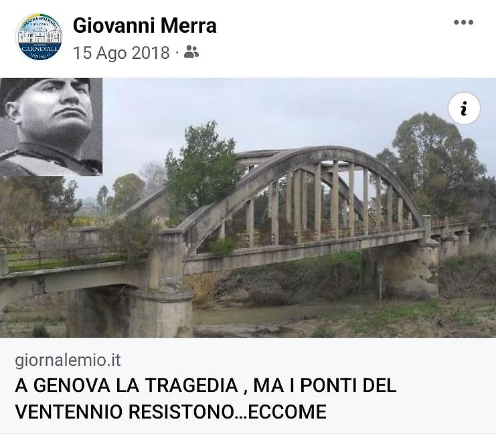Open the bridge photo link preview
The width and height of the screenshot is (496, 448).
[248, 207]
